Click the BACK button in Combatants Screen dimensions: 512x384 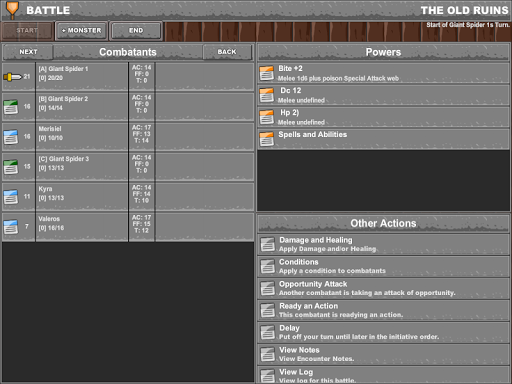(227, 52)
